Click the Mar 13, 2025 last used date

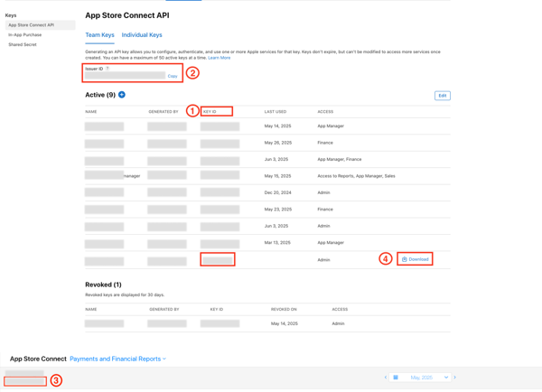click(277, 243)
